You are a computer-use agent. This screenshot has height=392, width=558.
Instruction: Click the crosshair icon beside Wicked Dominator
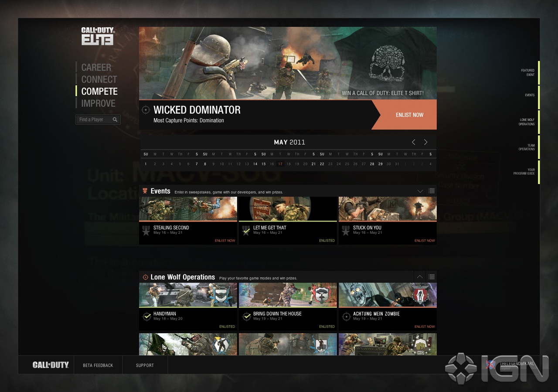click(x=146, y=110)
